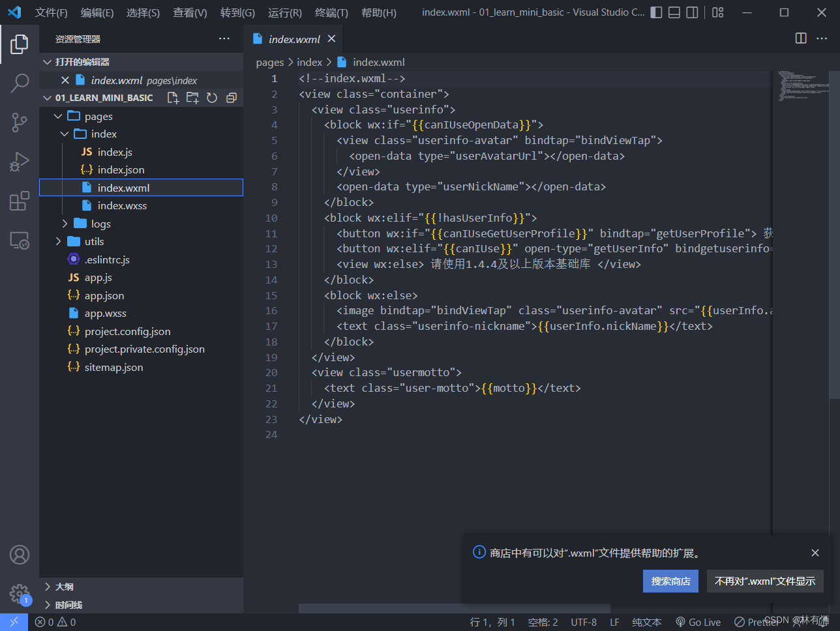Open Remote Explorer view
This screenshot has width=840, height=631.
(x=20, y=241)
